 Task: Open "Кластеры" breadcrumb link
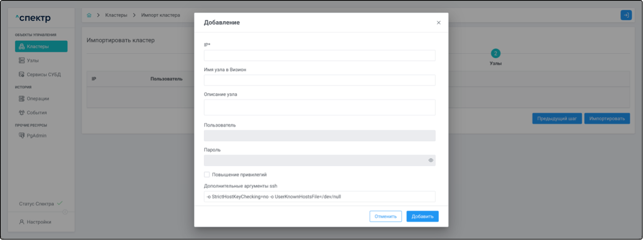pyautogui.click(x=116, y=15)
